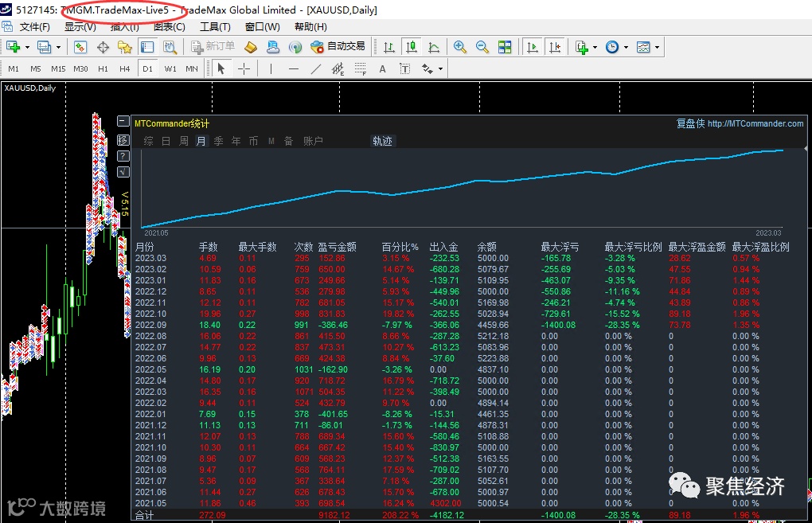
Task: Open the 窗口(W) menu
Action: [263, 27]
